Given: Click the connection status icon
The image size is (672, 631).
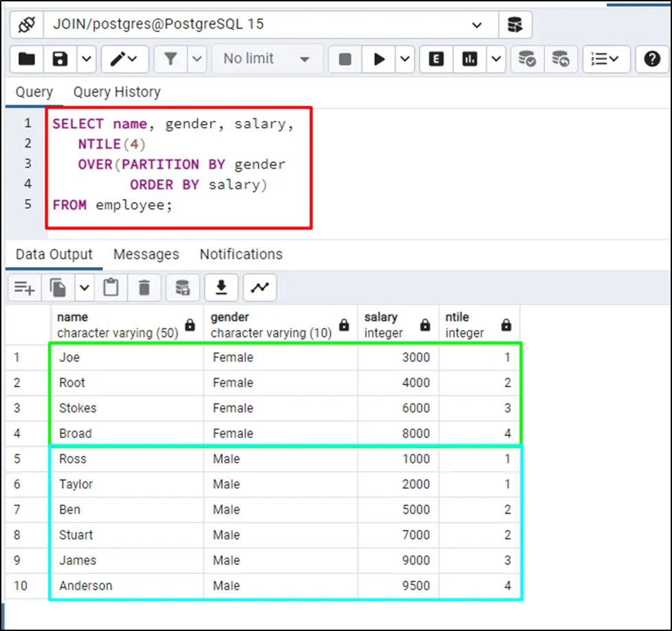Looking at the screenshot, I should (27, 25).
